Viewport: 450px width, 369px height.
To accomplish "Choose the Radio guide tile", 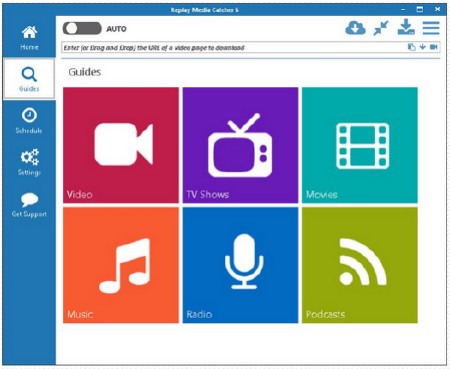I will [240, 265].
